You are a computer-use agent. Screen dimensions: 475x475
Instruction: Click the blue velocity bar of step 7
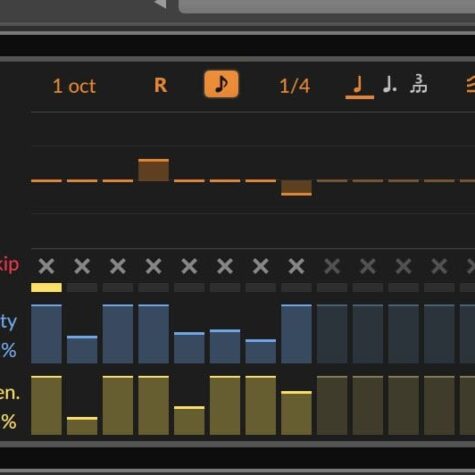[261, 351]
